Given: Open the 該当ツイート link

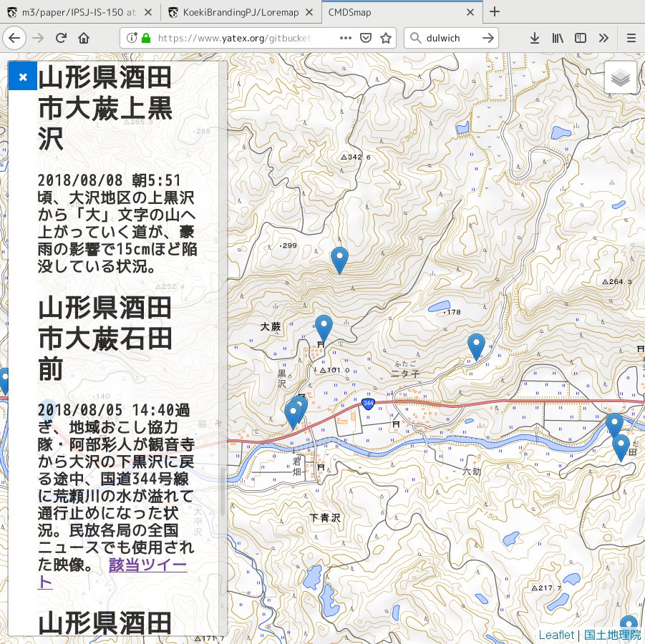Looking at the screenshot, I should click(x=147, y=565).
